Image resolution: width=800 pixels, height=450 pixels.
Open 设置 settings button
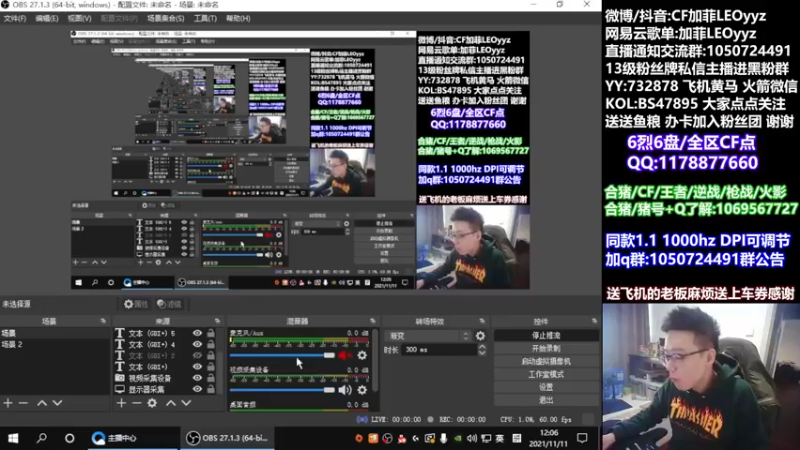[x=546, y=387]
